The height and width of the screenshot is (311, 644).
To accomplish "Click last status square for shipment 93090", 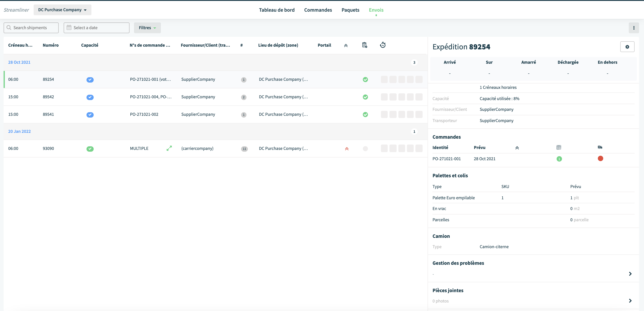I will point(419,149).
